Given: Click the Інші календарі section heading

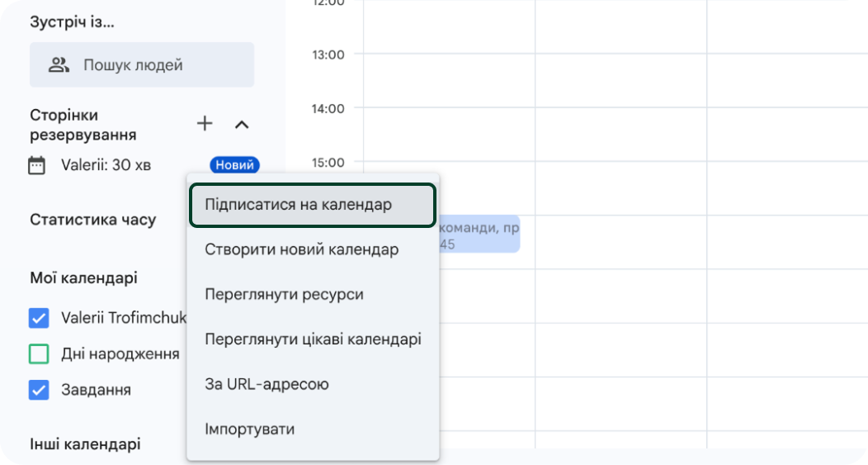Looking at the screenshot, I should pos(85,444).
